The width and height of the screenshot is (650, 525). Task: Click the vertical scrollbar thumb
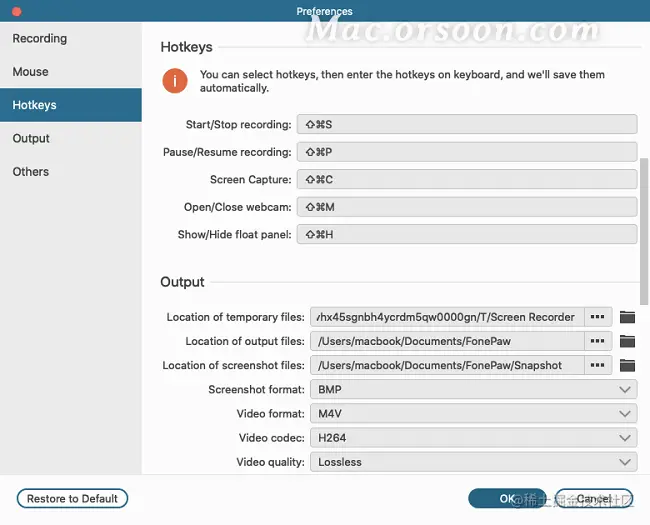[x=644, y=231]
